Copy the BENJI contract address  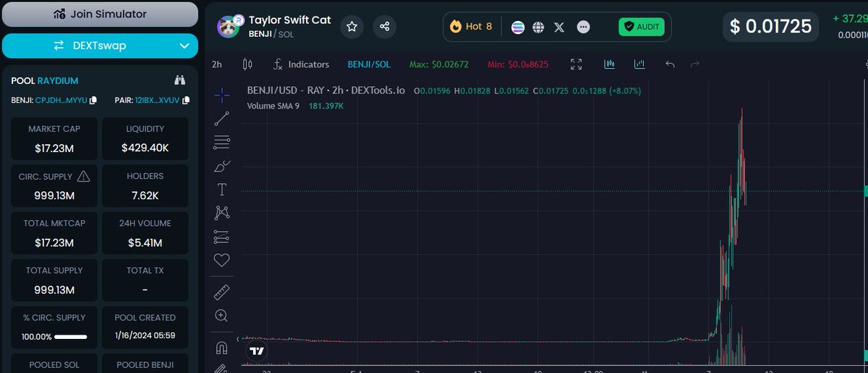click(x=93, y=100)
